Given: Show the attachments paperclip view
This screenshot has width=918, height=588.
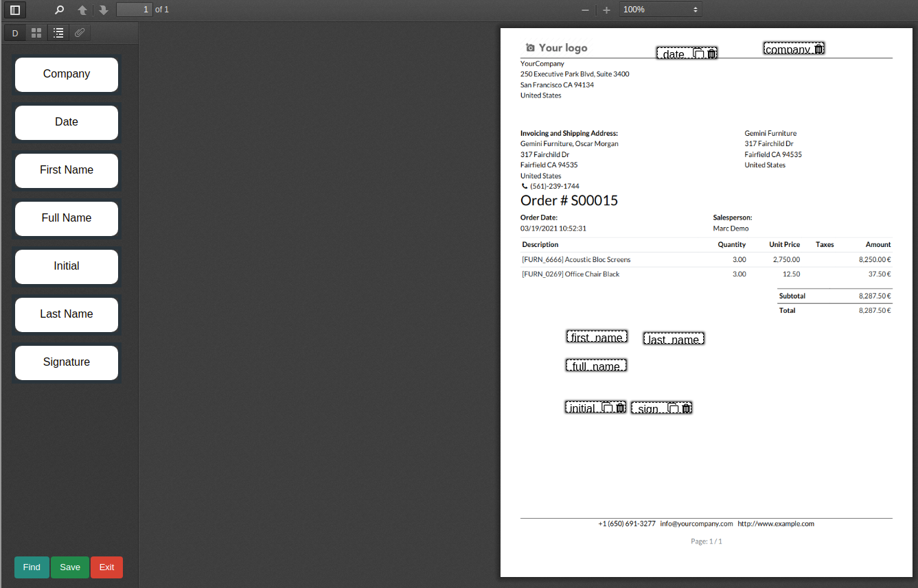Looking at the screenshot, I should pos(80,33).
